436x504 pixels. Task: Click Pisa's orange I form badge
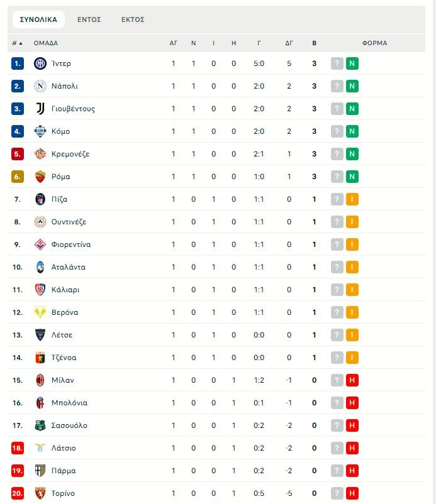tap(352, 199)
